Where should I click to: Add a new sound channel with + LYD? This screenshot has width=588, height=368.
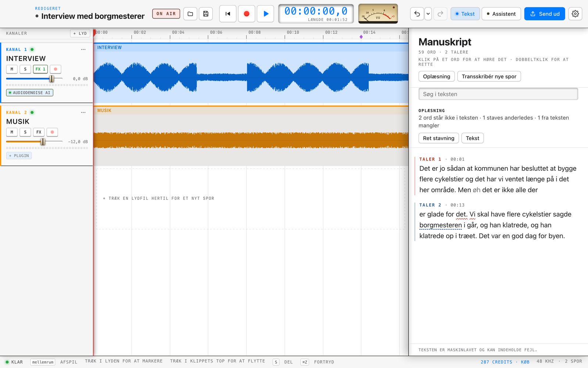80,33
